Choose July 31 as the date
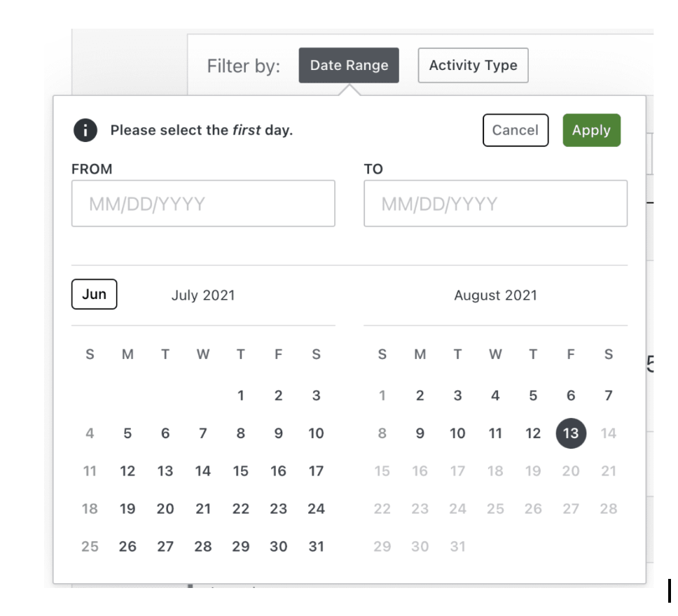Image resolution: width=678 pixels, height=616 pixels. point(316,547)
